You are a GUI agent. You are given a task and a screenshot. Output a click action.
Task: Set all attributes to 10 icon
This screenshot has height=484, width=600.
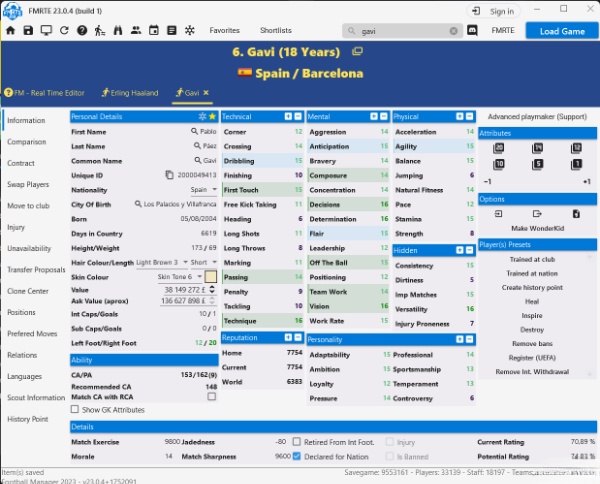click(x=498, y=165)
